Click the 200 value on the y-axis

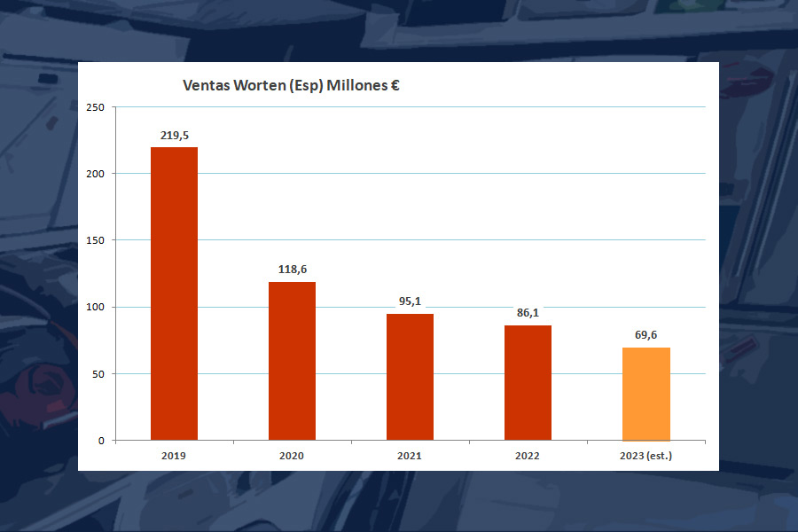[95, 174]
